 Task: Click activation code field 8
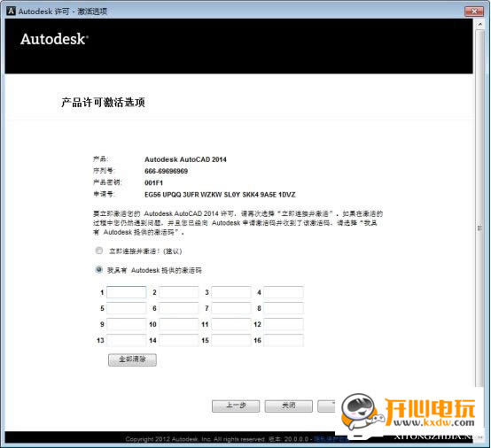tap(284, 308)
